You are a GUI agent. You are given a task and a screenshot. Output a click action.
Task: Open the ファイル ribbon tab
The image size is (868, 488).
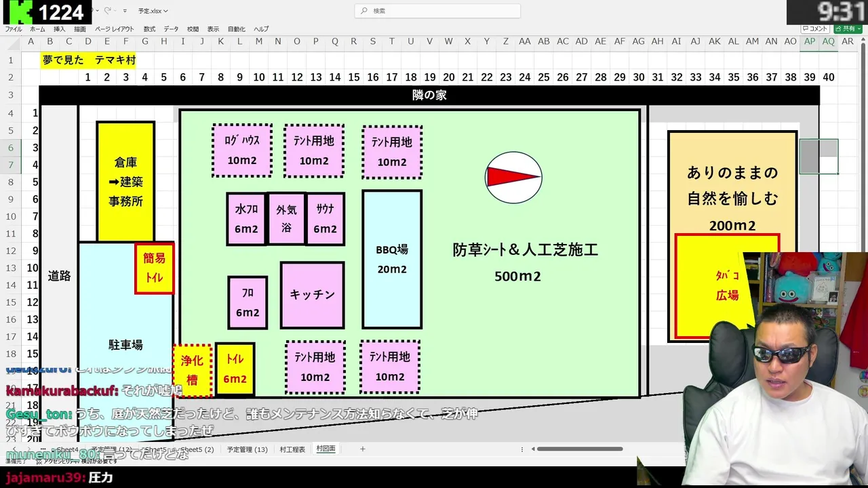point(14,29)
